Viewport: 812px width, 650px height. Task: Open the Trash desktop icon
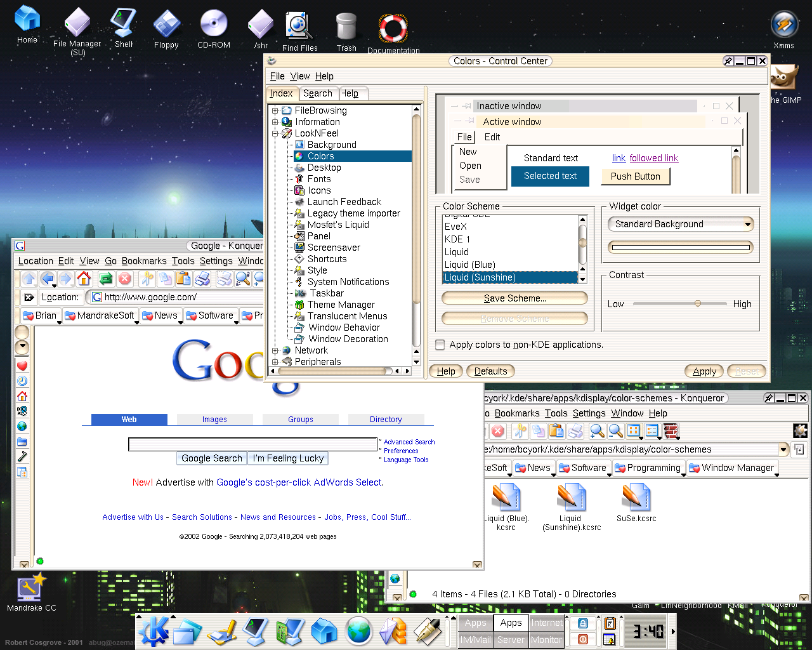[x=346, y=27]
